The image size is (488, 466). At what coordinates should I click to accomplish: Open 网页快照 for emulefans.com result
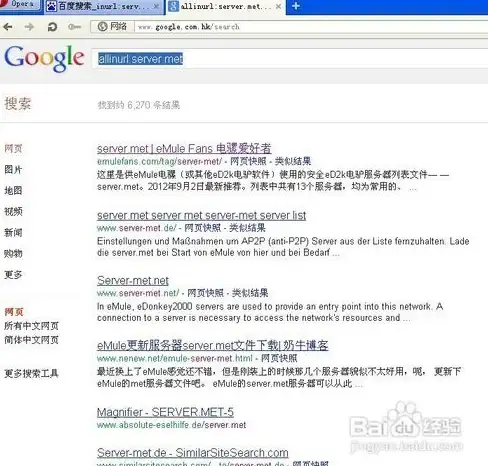click(248, 161)
